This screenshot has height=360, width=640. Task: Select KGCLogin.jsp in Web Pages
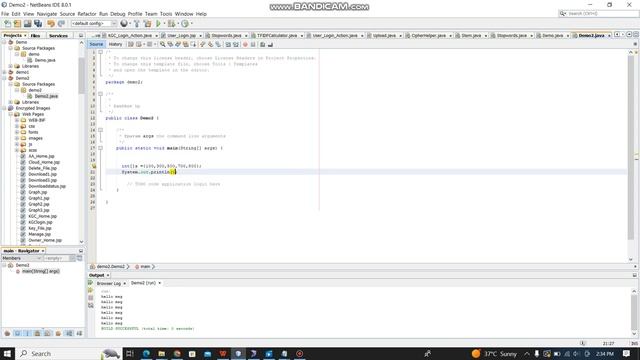40,222
